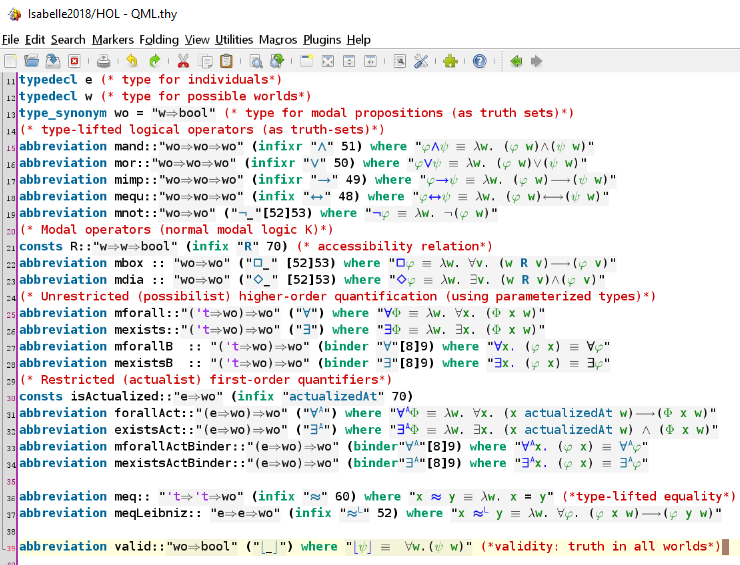Open Find dialog magnifier icon
Viewport: 740px width, 565px height.
pos(256,61)
